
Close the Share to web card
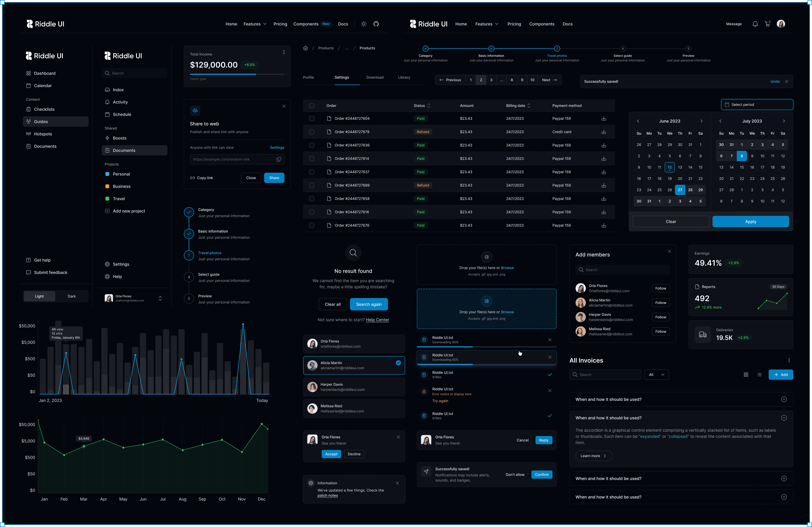(284, 106)
